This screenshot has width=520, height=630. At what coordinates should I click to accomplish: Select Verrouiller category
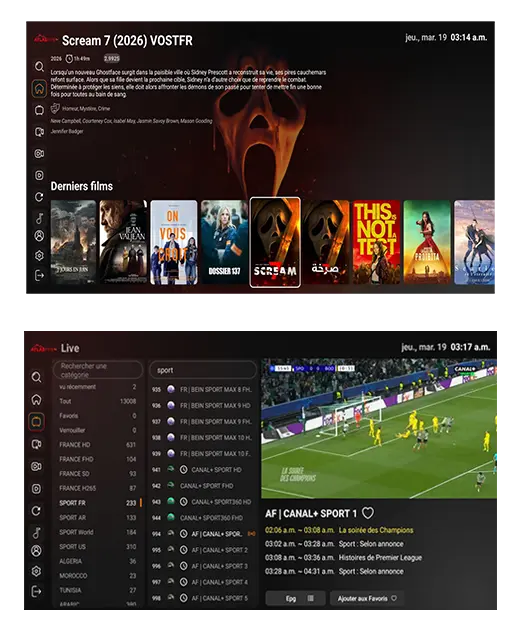pyautogui.click(x=98, y=430)
